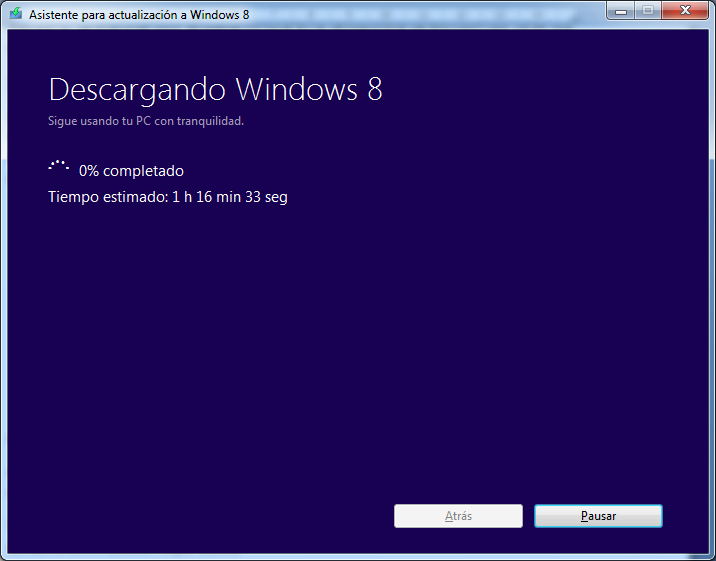Minimize the upgrade assistant window
The height and width of the screenshot is (561, 716).
[x=621, y=10]
